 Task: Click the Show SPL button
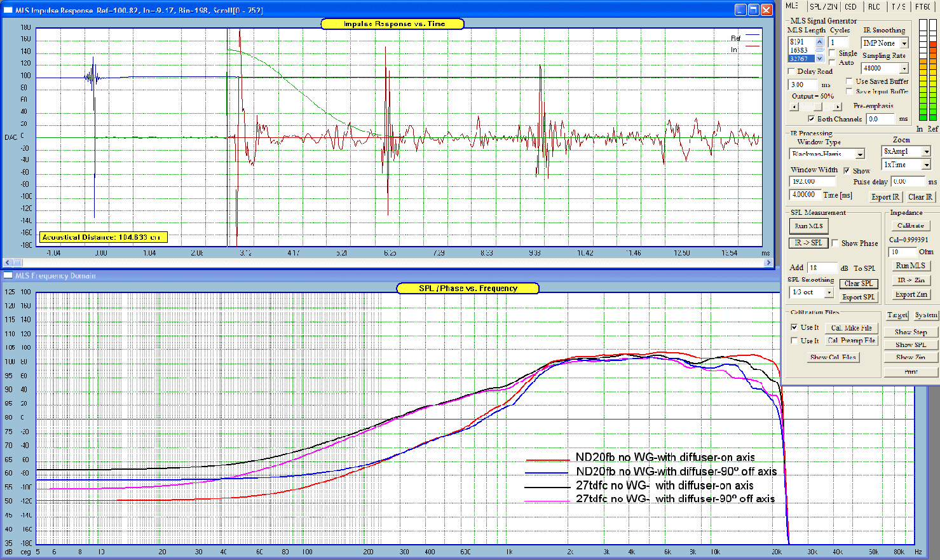pos(911,345)
